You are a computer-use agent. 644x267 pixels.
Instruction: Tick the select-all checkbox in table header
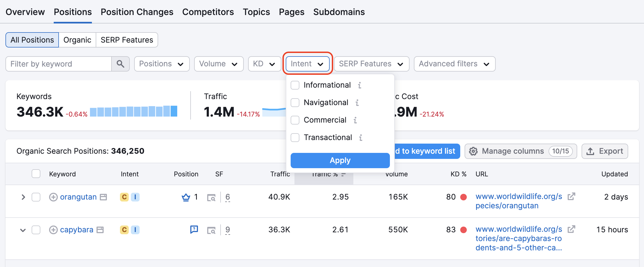[x=36, y=174]
